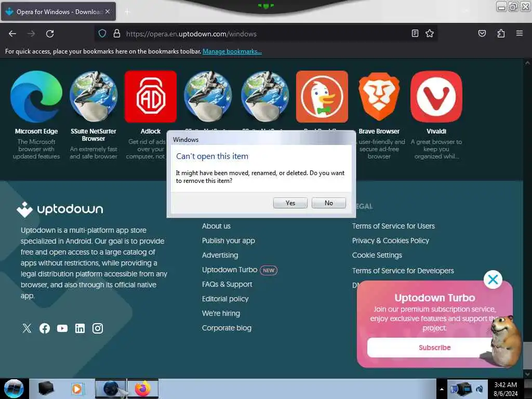Open the We're hiring link
The width and height of the screenshot is (532, 399).
tap(221, 313)
